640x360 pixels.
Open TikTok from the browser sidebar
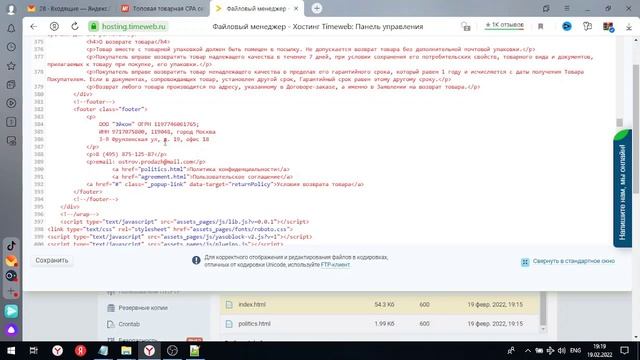pyautogui.click(x=11, y=246)
